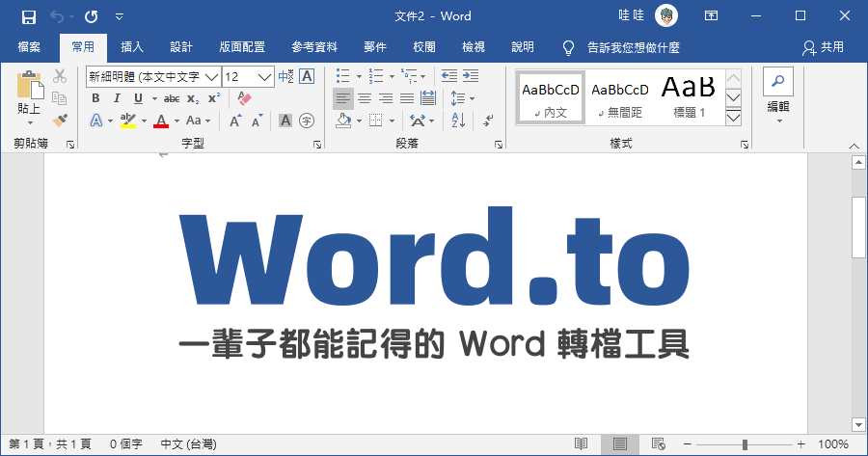Switch to the 校閱 Review tab

coord(424,47)
